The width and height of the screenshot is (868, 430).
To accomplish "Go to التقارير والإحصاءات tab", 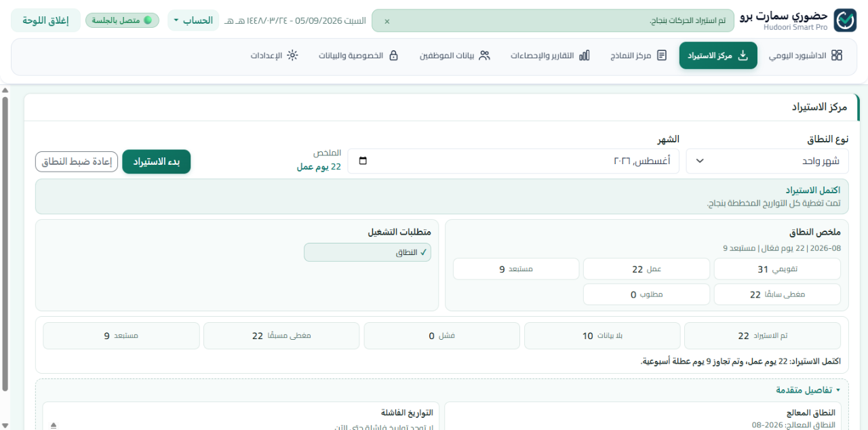I will tap(551, 56).
